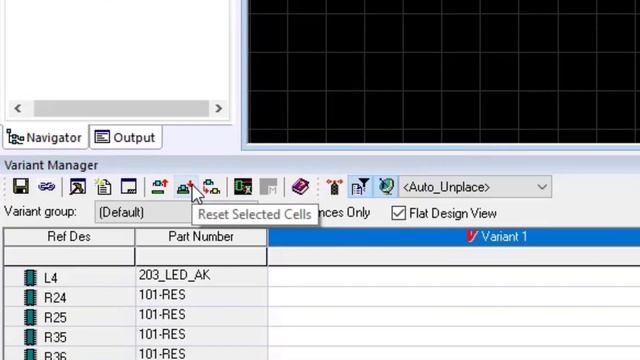Click the 101-RES cell in R24 row
Screen dimensions: 640x360
tap(201, 296)
